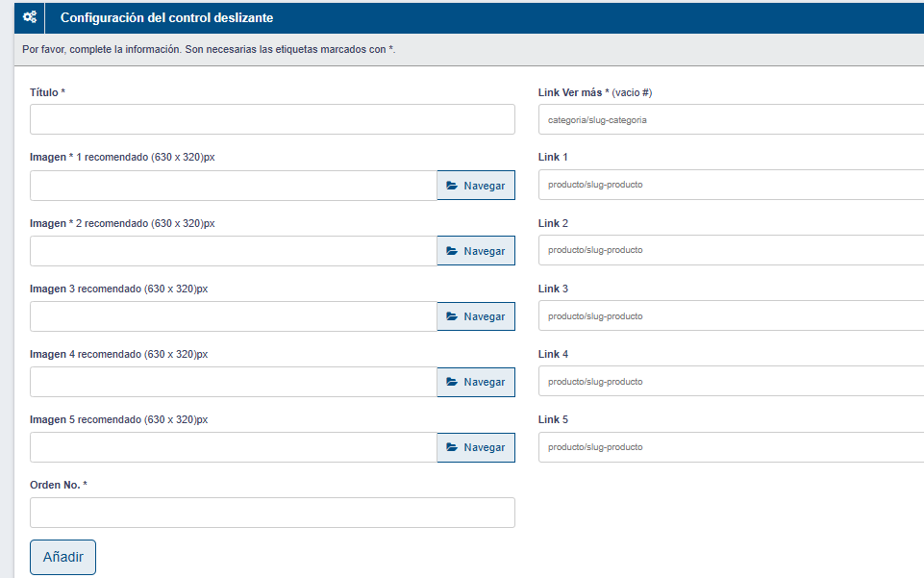Click the Navegar button for Imagen 2
Image resolution: width=924 pixels, height=578 pixels.
tap(476, 251)
